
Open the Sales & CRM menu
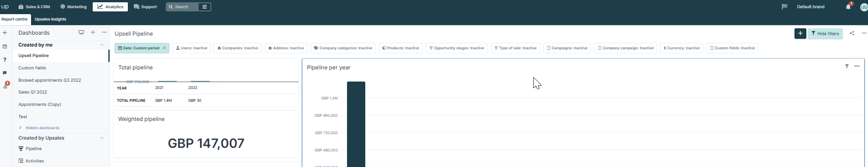pyautogui.click(x=34, y=7)
